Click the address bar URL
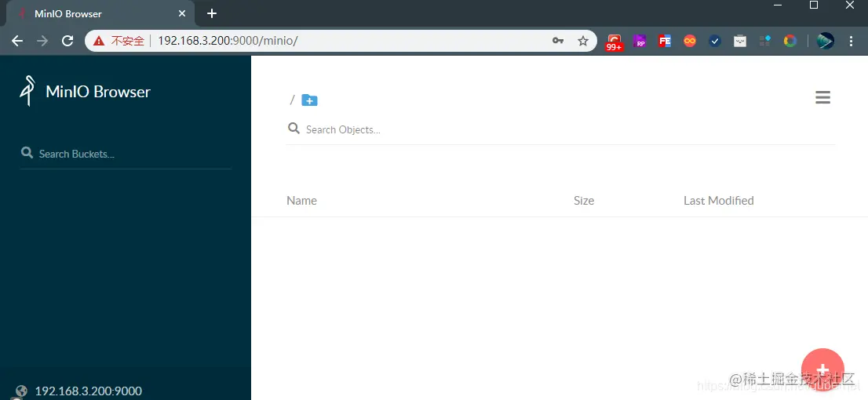This screenshot has width=868, height=400. click(228, 41)
